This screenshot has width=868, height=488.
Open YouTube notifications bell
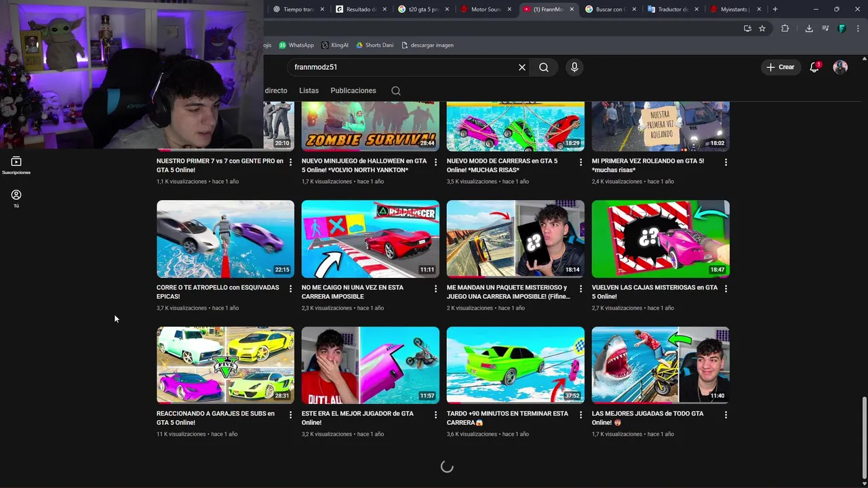[814, 67]
